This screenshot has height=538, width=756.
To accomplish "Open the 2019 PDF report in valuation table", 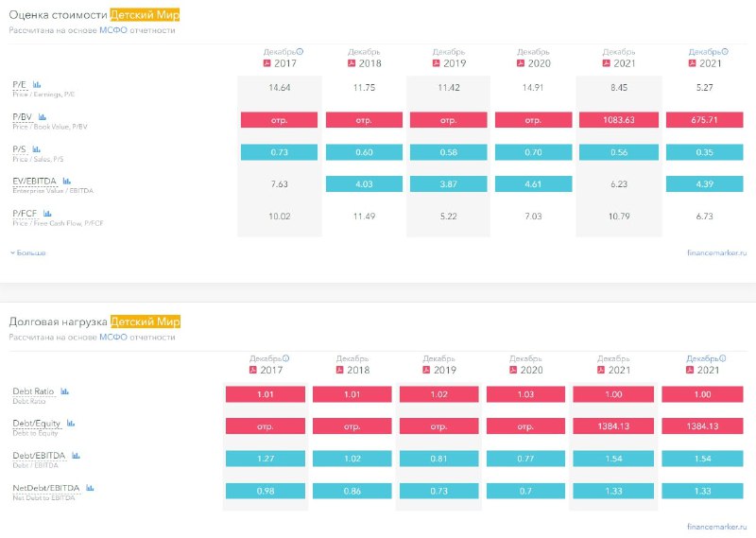I will (437, 63).
